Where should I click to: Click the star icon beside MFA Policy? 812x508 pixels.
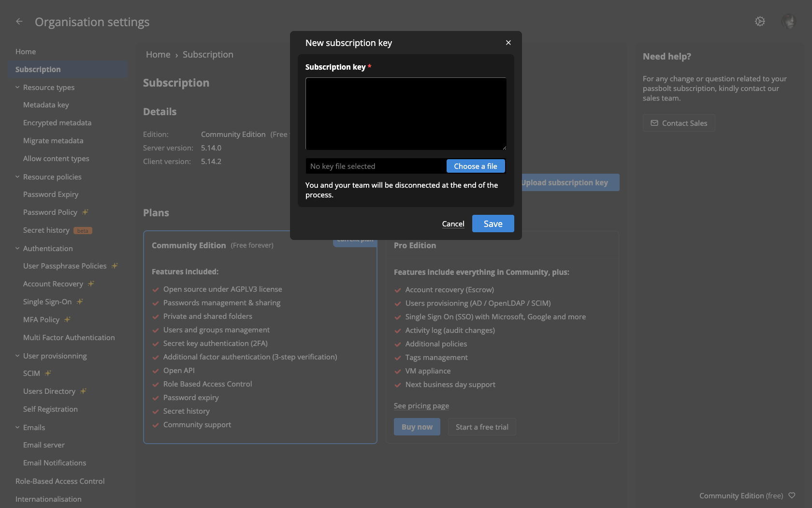pyautogui.click(x=67, y=319)
